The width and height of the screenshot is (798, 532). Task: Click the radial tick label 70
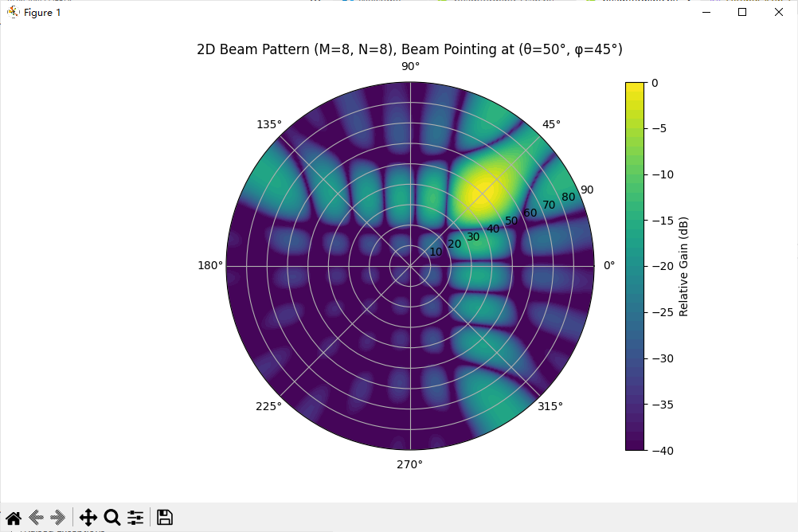pyautogui.click(x=549, y=205)
